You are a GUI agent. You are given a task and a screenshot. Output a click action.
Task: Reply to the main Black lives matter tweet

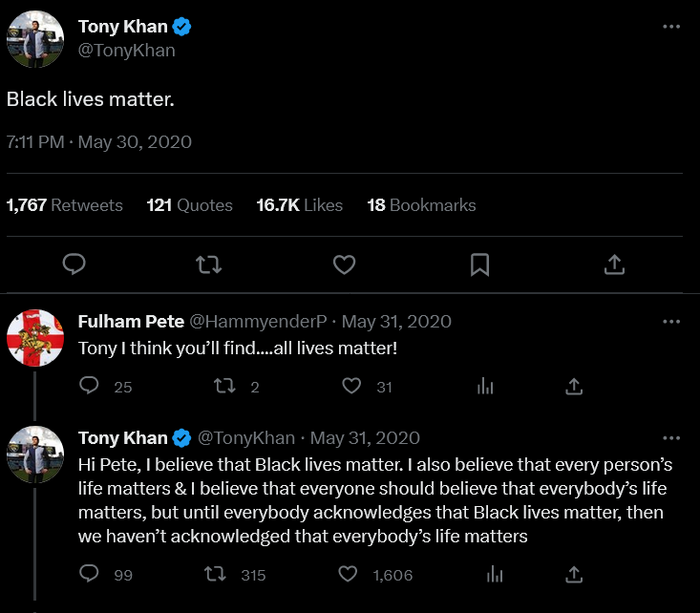74,264
